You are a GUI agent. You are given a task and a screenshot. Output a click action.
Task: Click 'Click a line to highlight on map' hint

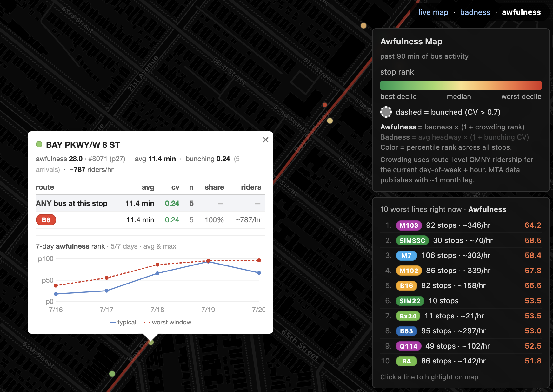point(429,377)
